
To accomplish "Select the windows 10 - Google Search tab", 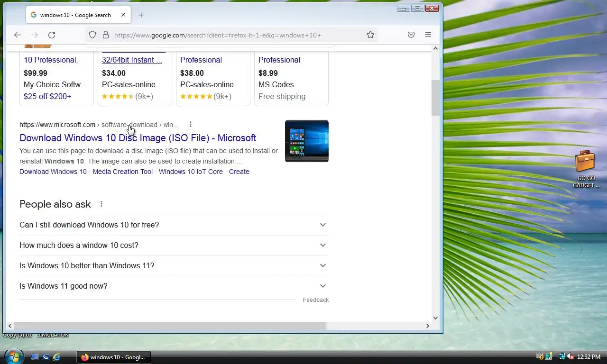I will [78, 15].
